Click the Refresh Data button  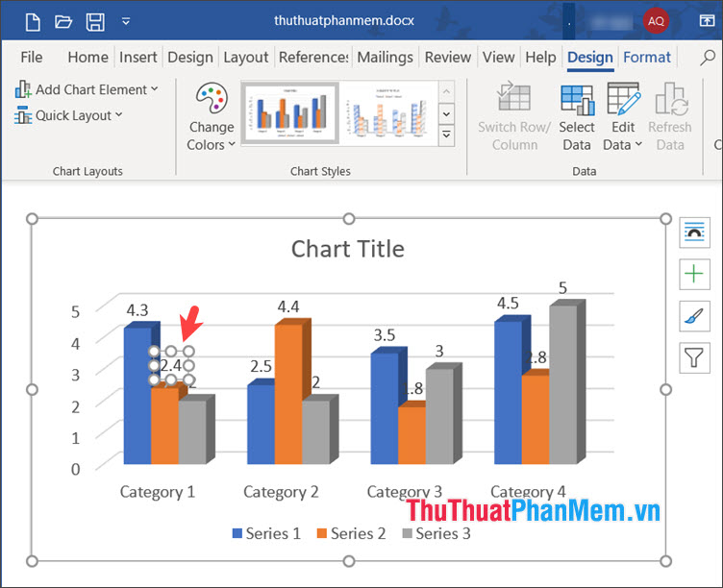[x=670, y=117]
